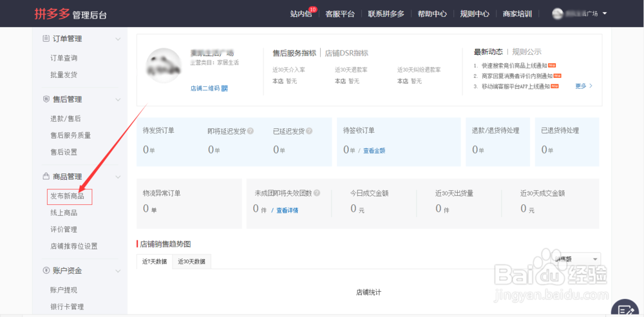644x317 pixels.
Task: Open 账户提现 in sidebar
Action: tap(64, 290)
